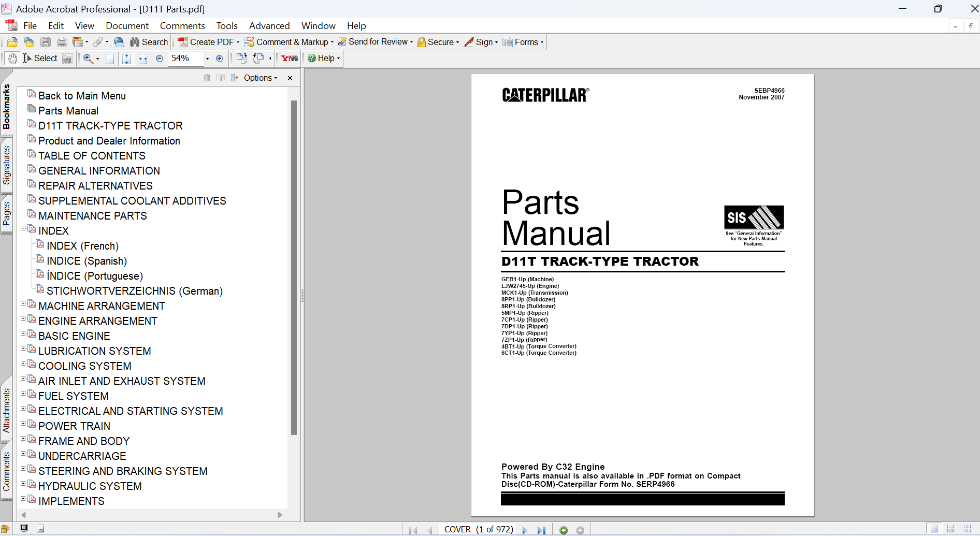Screen dimensions: 980x536
Task: Click the zoom out minus button
Action: click(160, 59)
